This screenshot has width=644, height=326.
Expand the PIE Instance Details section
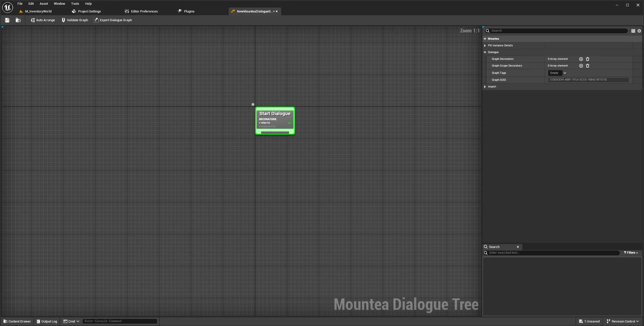coord(485,46)
